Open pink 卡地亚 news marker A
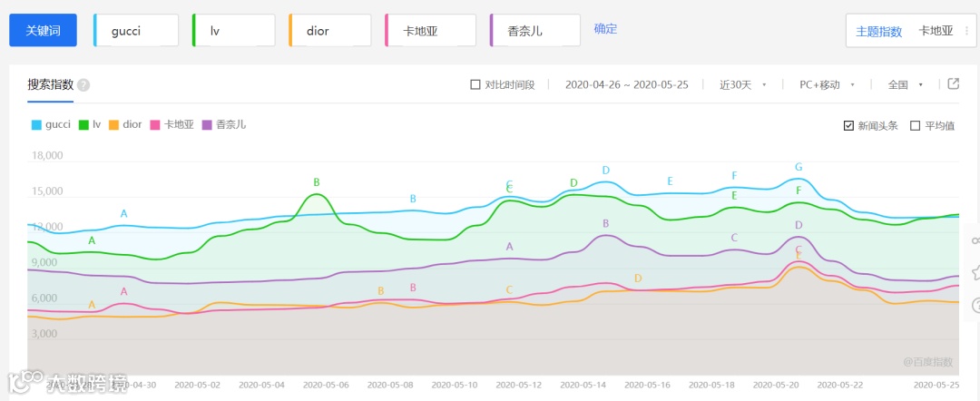The width and height of the screenshot is (980, 401). pyautogui.click(x=123, y=291)
